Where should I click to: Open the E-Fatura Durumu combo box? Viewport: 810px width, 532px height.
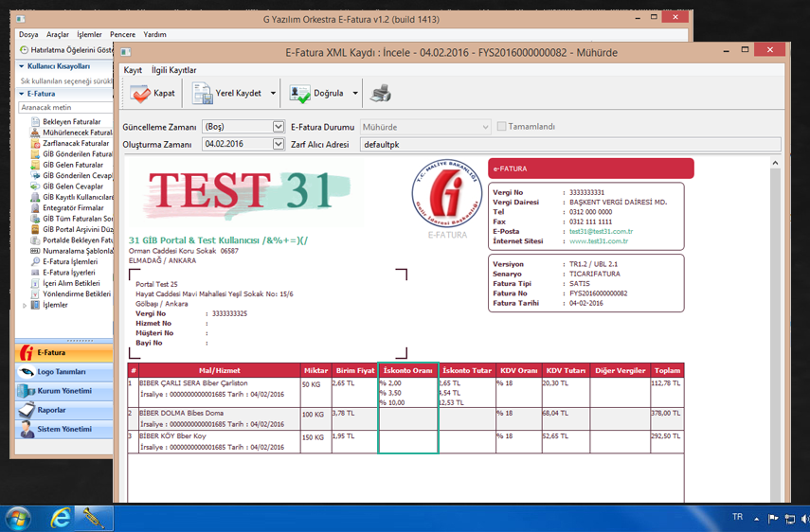(x=425, y=127)
